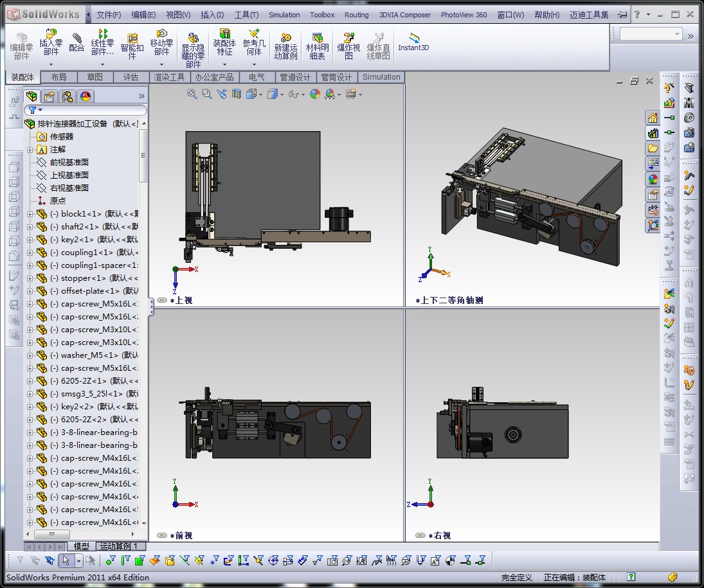The width and height of the screenshot is (704, 588).
Task: Expand the block1<1> component tree node
Action: tap(30, 214)
